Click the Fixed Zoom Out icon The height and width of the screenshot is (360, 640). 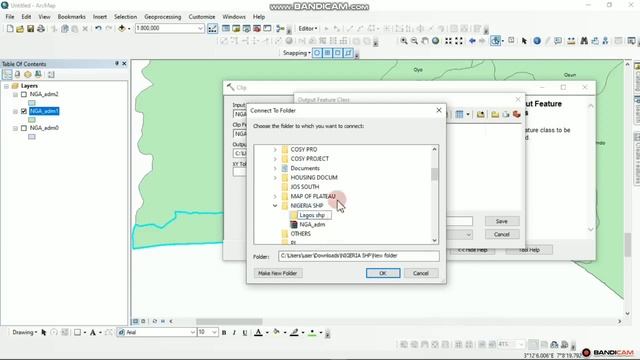click(459, 41)
